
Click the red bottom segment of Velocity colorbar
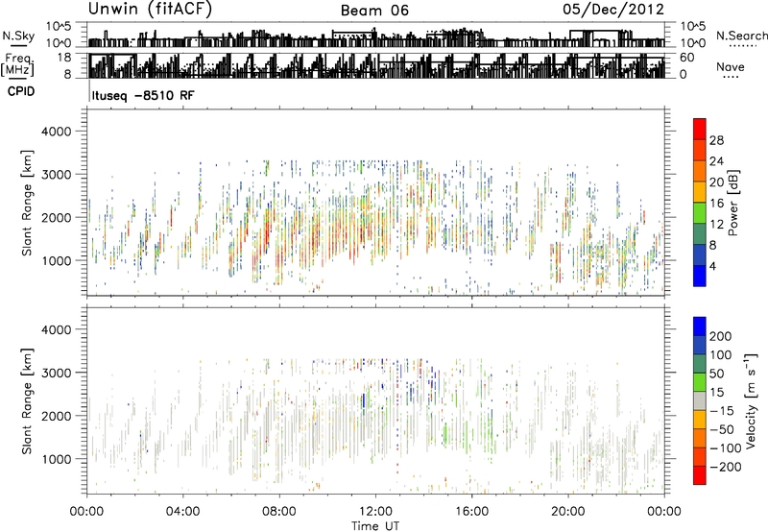[x=700, y=475]
